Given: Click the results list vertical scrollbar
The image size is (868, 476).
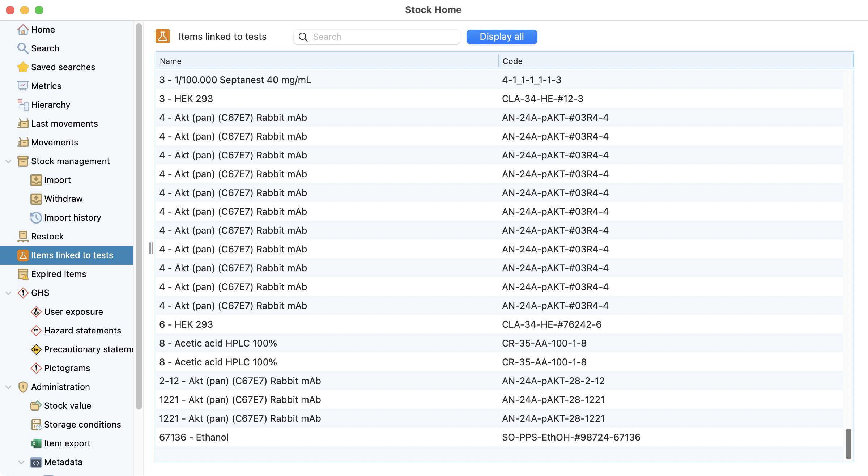Looking at the screenshot, I should pyautogui.click(x=848, y=443).
